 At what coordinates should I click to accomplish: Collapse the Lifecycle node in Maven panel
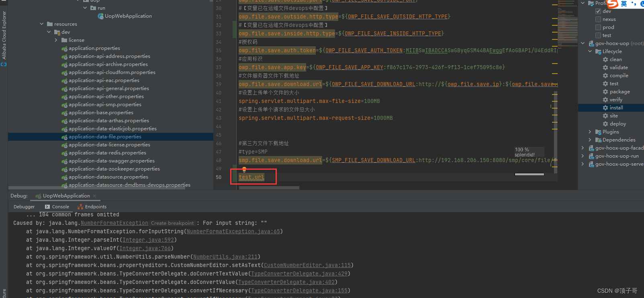(x=590, y=51)
